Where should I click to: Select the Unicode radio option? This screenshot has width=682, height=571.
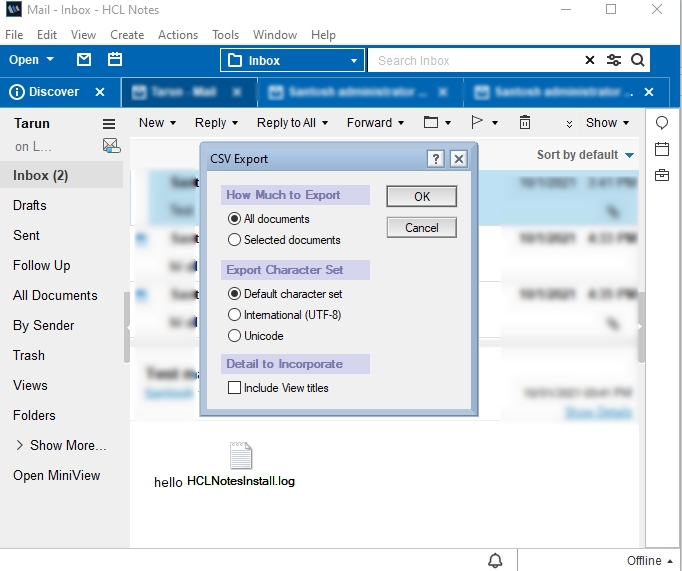coord(235,336)
